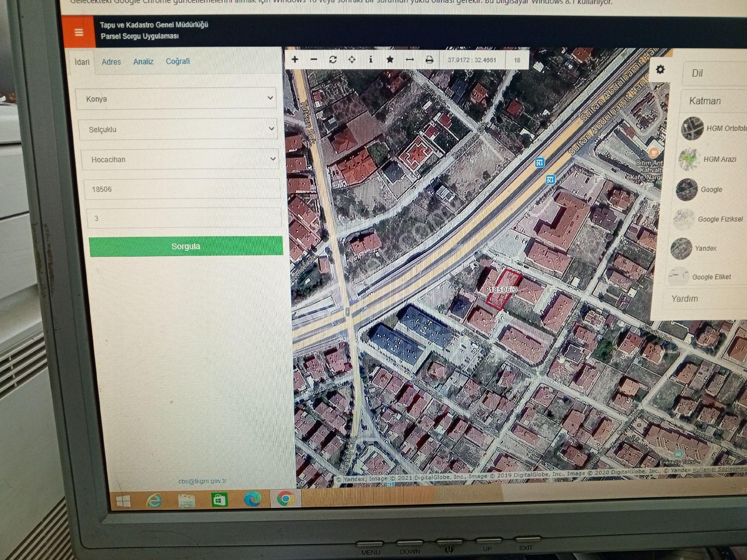The height and width of the screenshot is (560, 747).
Task: Click the Tapu ve Kadastro Genel Müdürlüğü title
Action: pyautogui.click(x=154, y=25)
